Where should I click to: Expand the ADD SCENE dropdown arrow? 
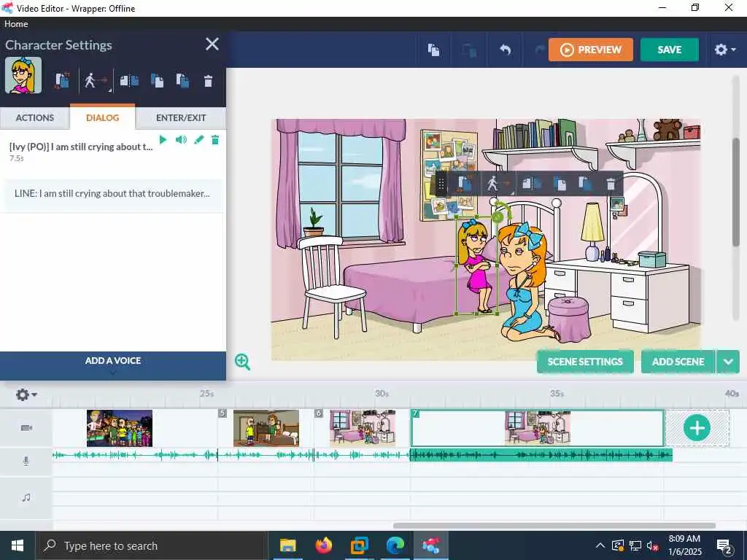(x=728, y=362)
